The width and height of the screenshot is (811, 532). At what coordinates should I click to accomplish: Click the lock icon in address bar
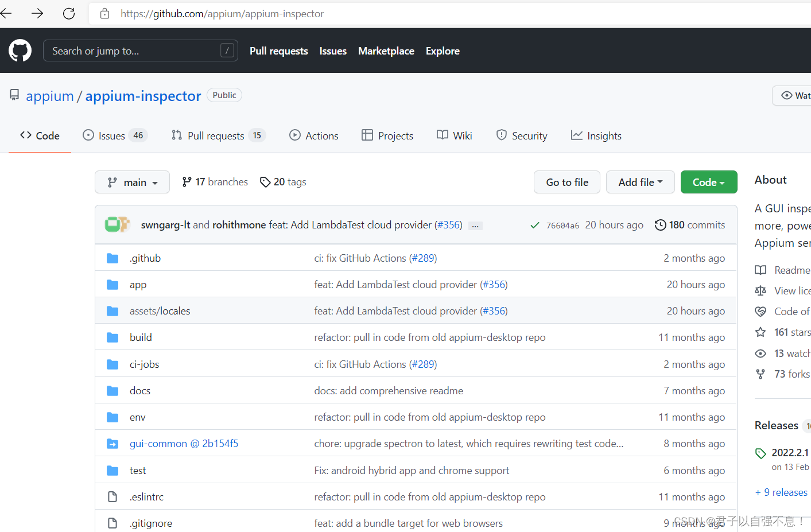(x=104, y=13)
